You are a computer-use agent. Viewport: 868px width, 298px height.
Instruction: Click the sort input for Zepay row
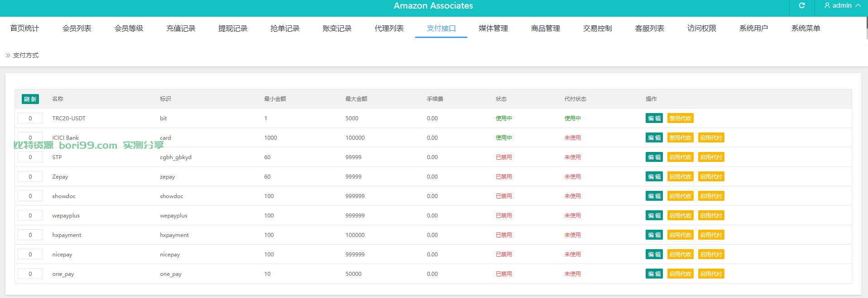pos(30,176)
